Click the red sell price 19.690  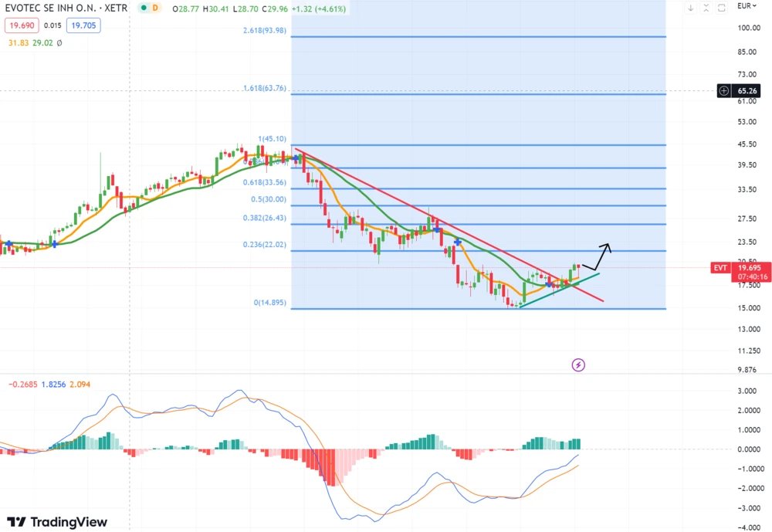(19, 25)
